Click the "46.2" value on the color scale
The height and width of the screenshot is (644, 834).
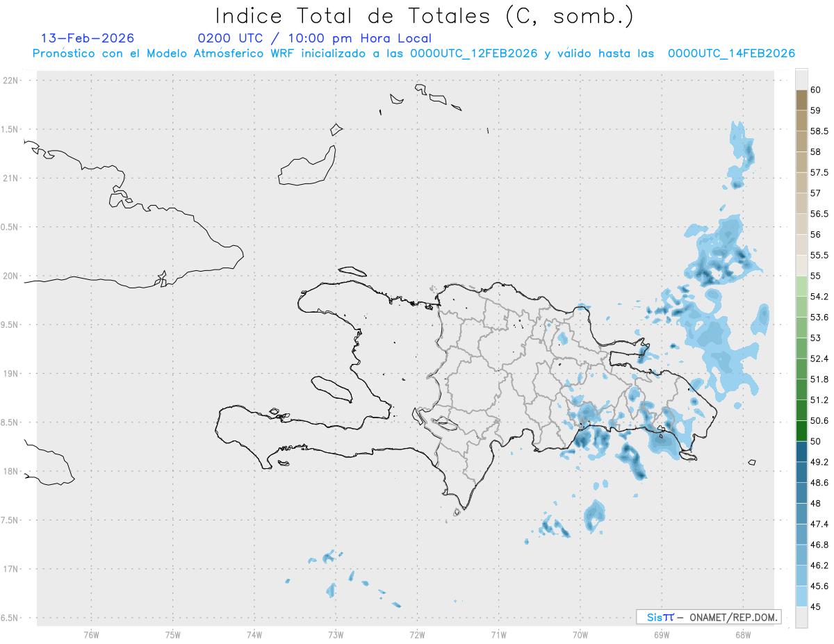click(x=819, y=565)
